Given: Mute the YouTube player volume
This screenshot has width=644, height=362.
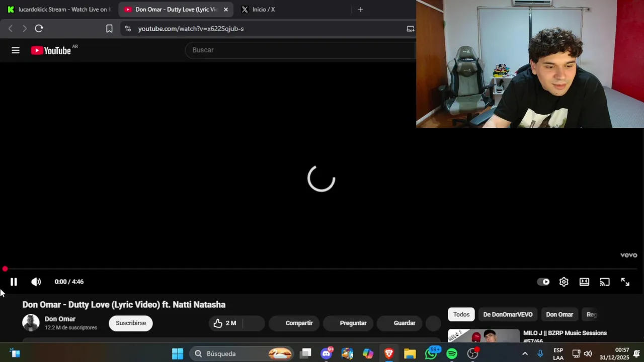Looking at the screenshot, I should point(36,282).
